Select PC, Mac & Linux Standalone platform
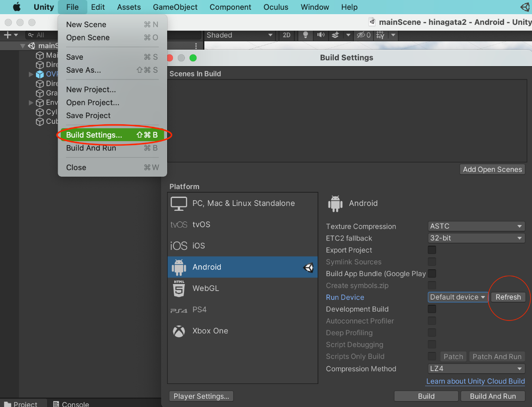The height and width of the screenshot is (407, 532). coord(243,203)
